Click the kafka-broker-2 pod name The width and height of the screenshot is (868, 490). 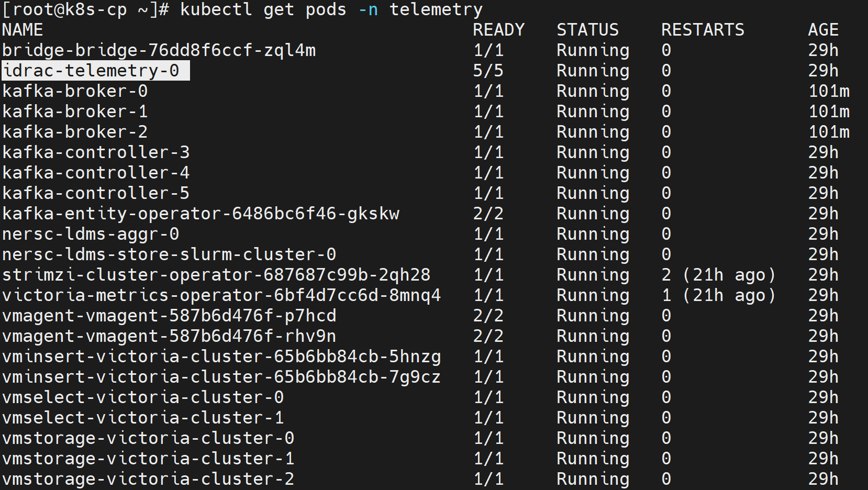tap(75, 132)
